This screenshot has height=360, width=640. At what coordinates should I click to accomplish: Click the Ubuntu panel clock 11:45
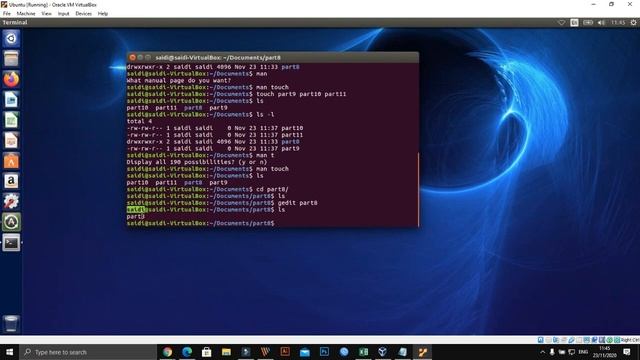tap(618, 23)
